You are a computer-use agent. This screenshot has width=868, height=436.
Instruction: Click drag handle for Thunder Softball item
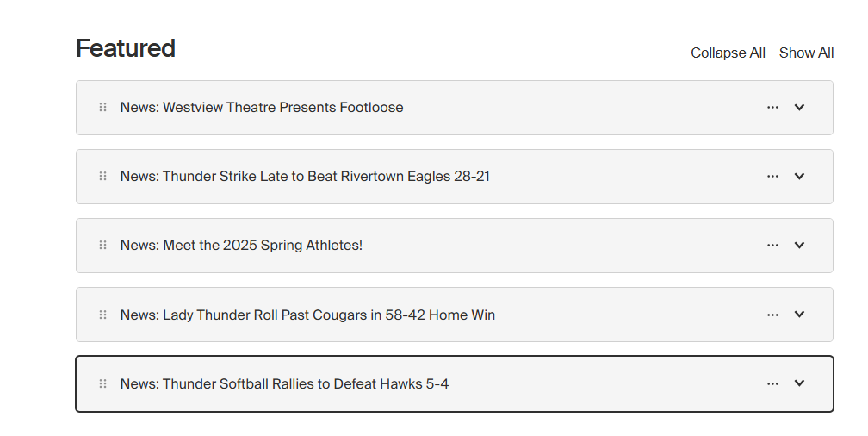(102, 383)
